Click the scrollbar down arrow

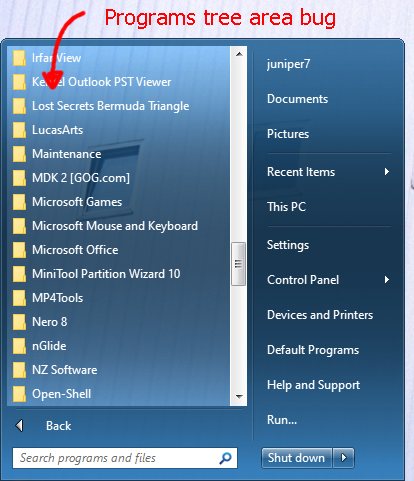[239, 397]
